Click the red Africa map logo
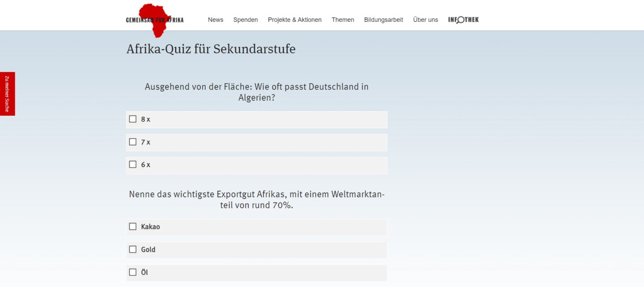644x287 pixels. pos(155,20)
